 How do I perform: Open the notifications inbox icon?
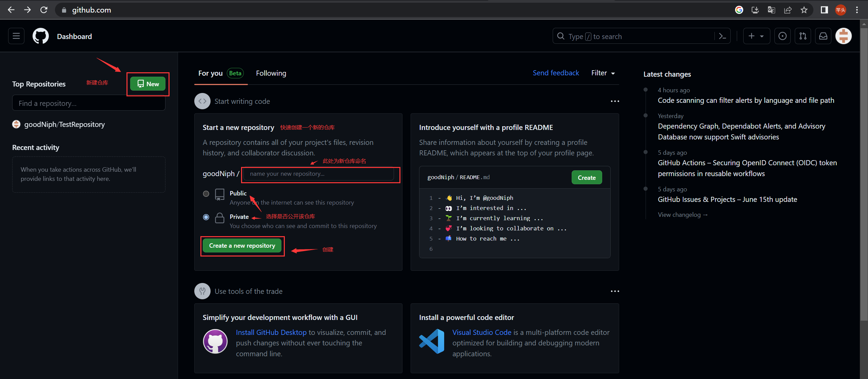823,36
